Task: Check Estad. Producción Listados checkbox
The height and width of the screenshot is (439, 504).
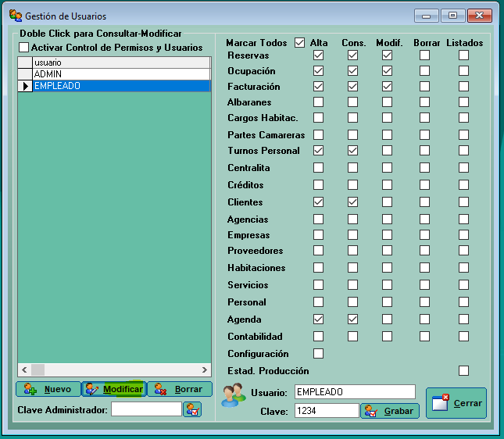Action: click(463, 370)
